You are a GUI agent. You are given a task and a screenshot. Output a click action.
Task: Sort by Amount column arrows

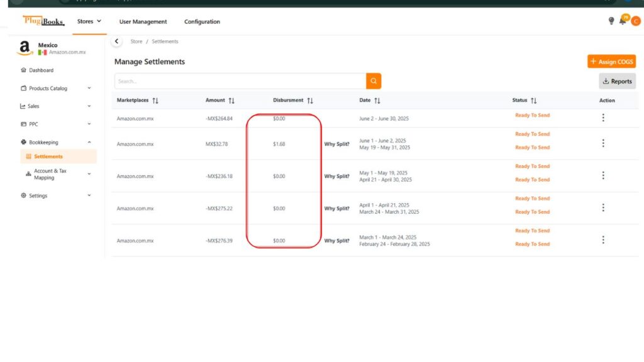pyautogui.click(x=231, y=101)
